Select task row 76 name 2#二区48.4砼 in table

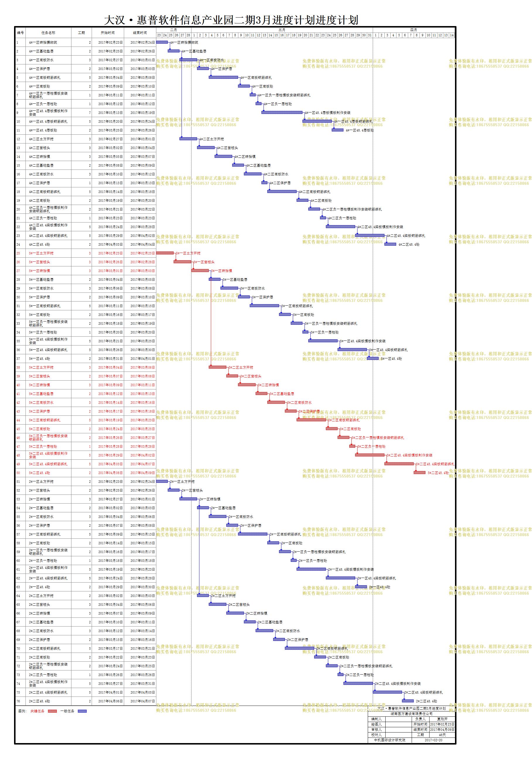pyautogui.click(x=39, y=701)
